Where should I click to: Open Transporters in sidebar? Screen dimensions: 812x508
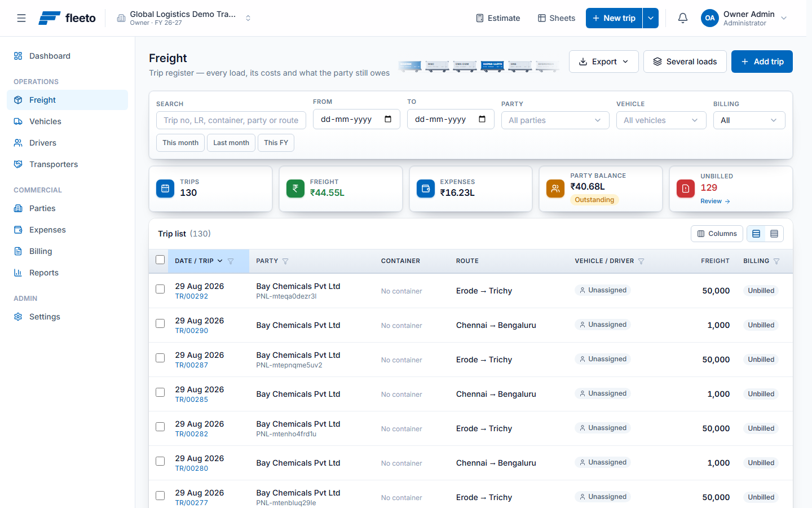[x=68, y=164]
